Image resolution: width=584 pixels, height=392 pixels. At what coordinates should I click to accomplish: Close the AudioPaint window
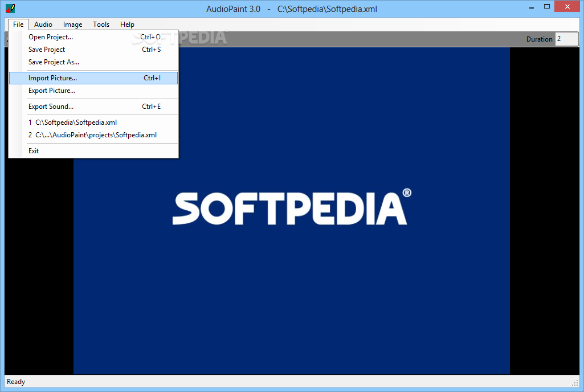pos(567,7)
